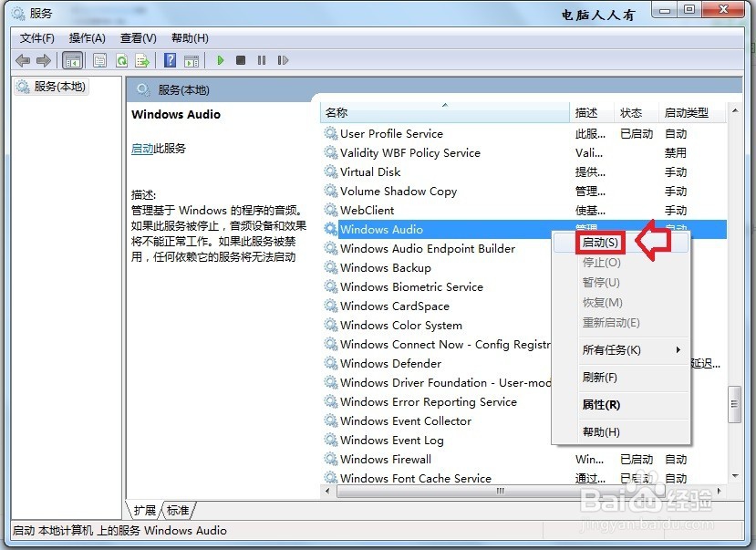Click the horizontal scrollbar left arrow

tap(328, 492)
